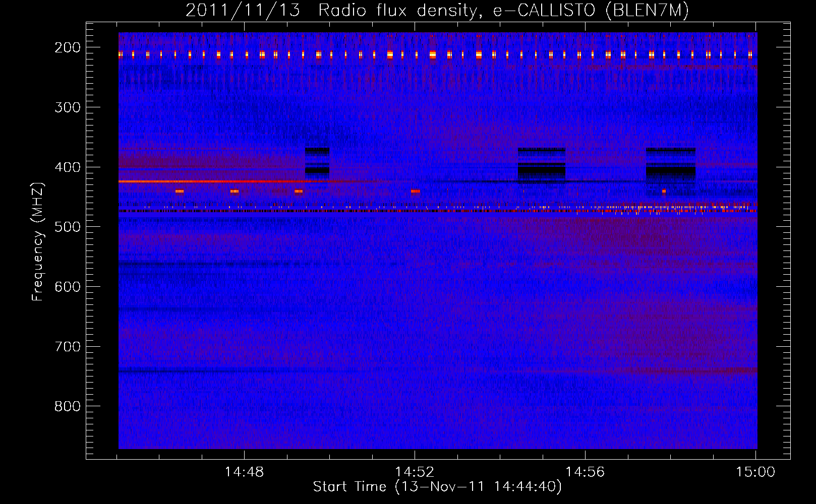
Task: Click the Start Time axis label
Action: (437, 487)
